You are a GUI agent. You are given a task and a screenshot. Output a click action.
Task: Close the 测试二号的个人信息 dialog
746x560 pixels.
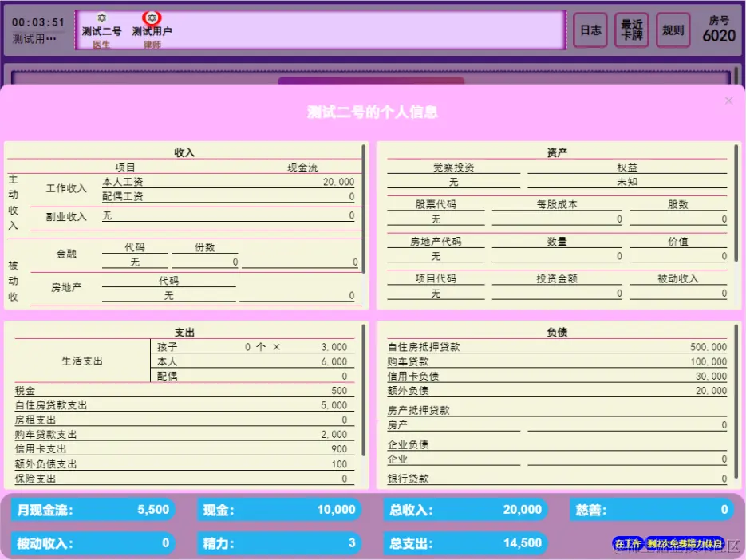click(728, 101)
